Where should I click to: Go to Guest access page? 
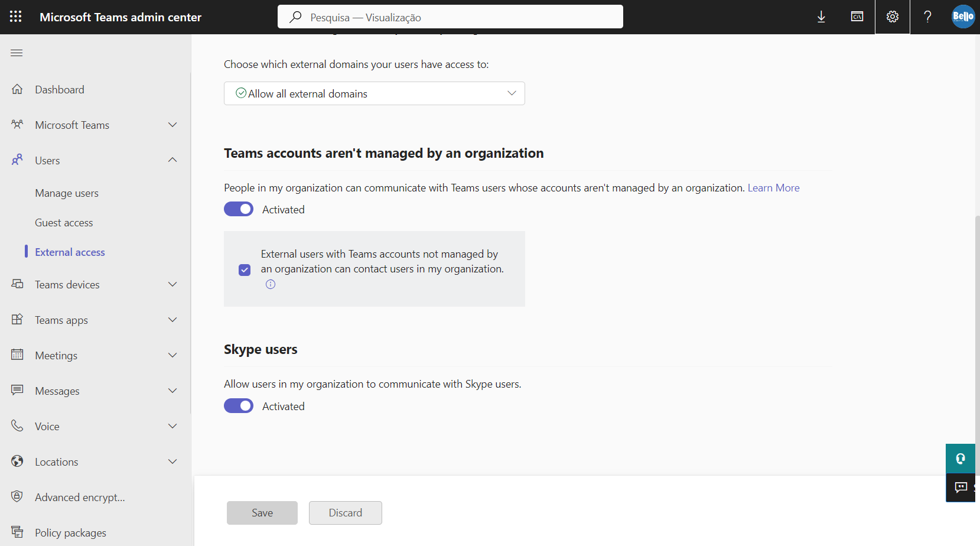pos(64,223)
